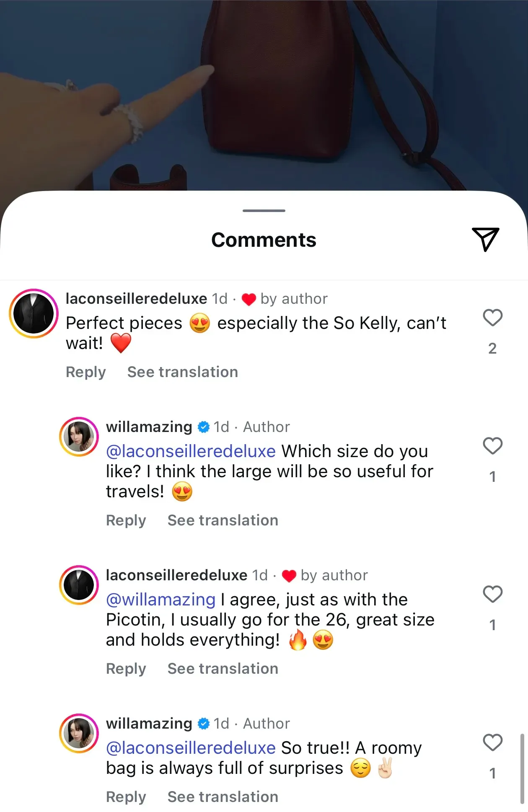This screenshot has width=528, height=812.
Task: Tap the verified badge next to first willamazing
Action: 204,427
